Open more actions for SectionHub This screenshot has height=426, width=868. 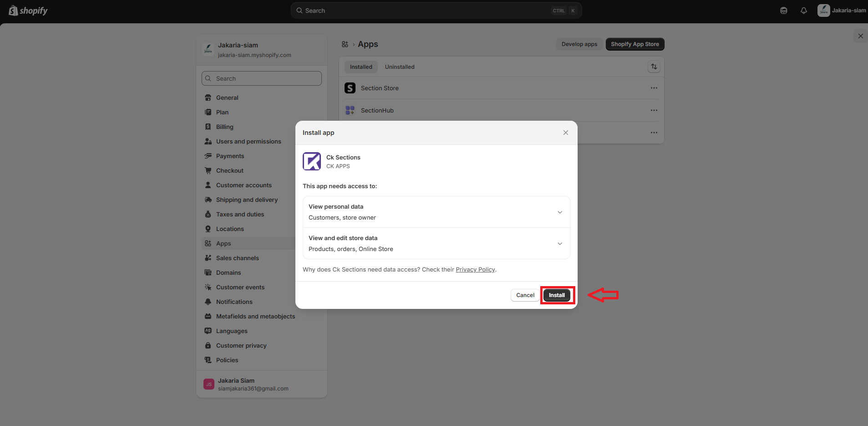pyautogui.click(x=654, y=110)
